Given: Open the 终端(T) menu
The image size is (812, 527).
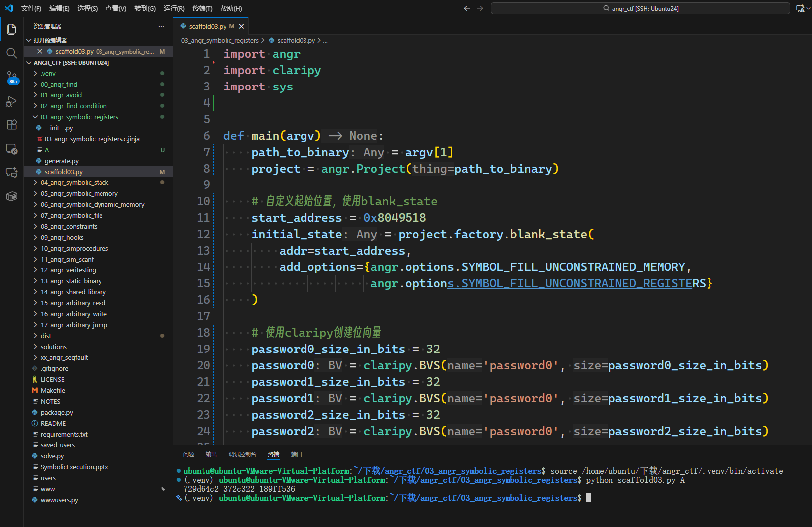Looking at the screenshot, I should 202,8.
